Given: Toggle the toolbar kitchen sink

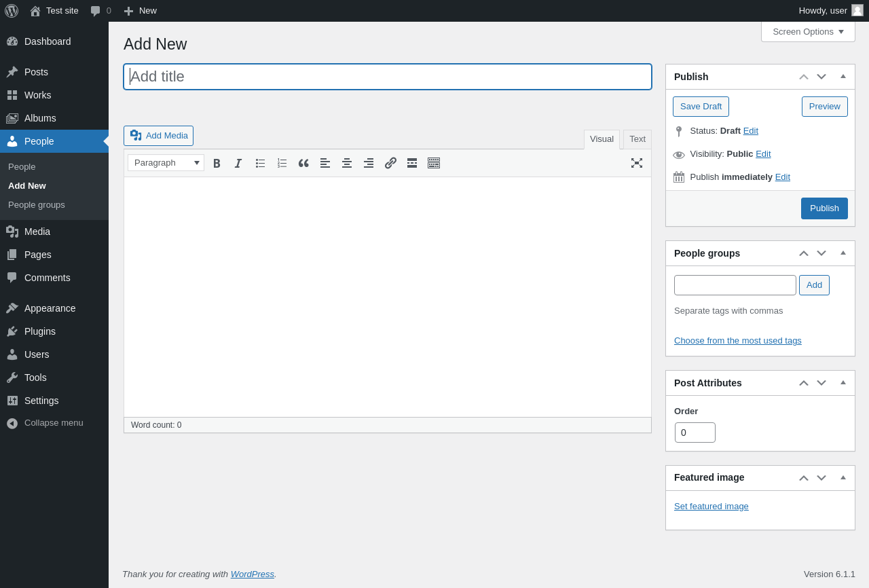Looking at the screenshot, I should [434, 163].
